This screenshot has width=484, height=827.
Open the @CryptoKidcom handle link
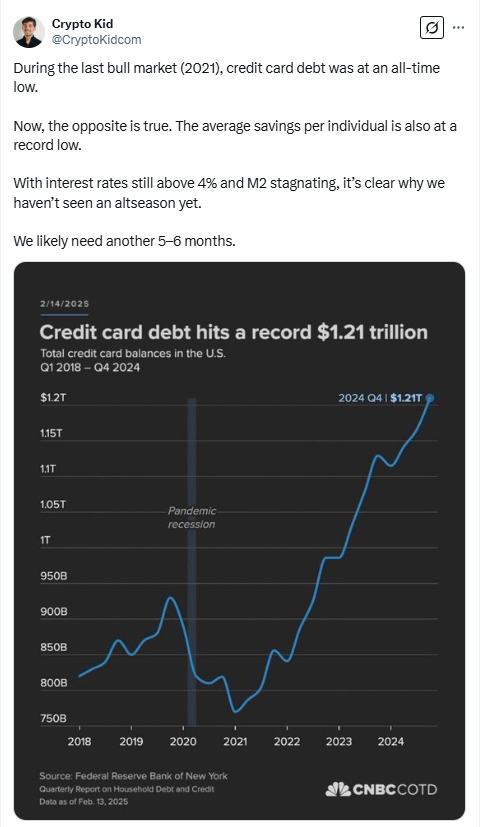coord(96,40)
